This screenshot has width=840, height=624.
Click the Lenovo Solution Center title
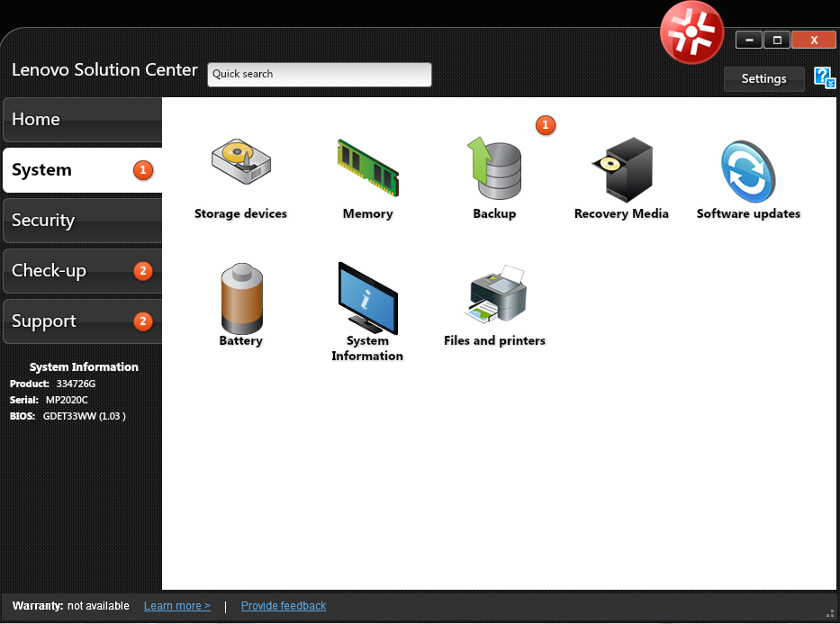pos(104,69)
